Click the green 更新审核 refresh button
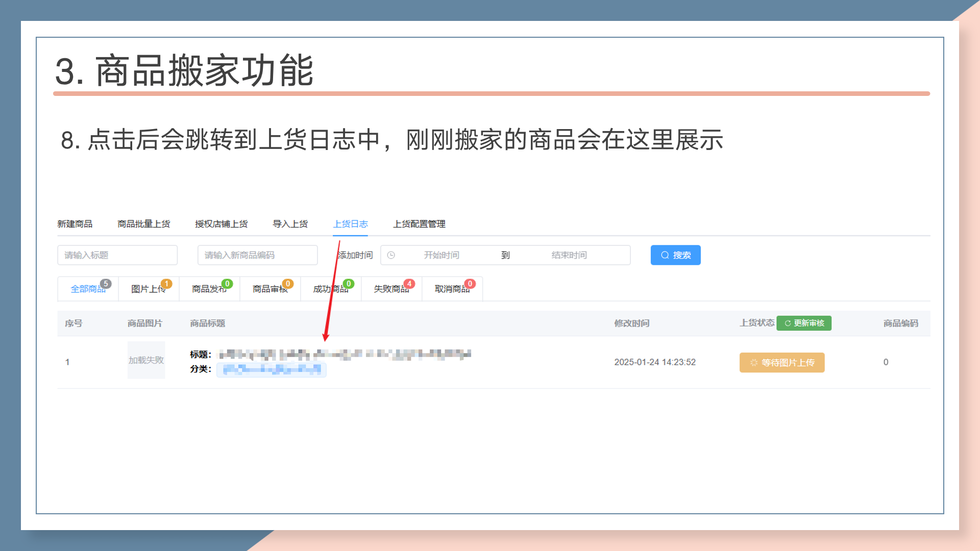The width and height of the screenshot is (980, 551). pos(804,323)
